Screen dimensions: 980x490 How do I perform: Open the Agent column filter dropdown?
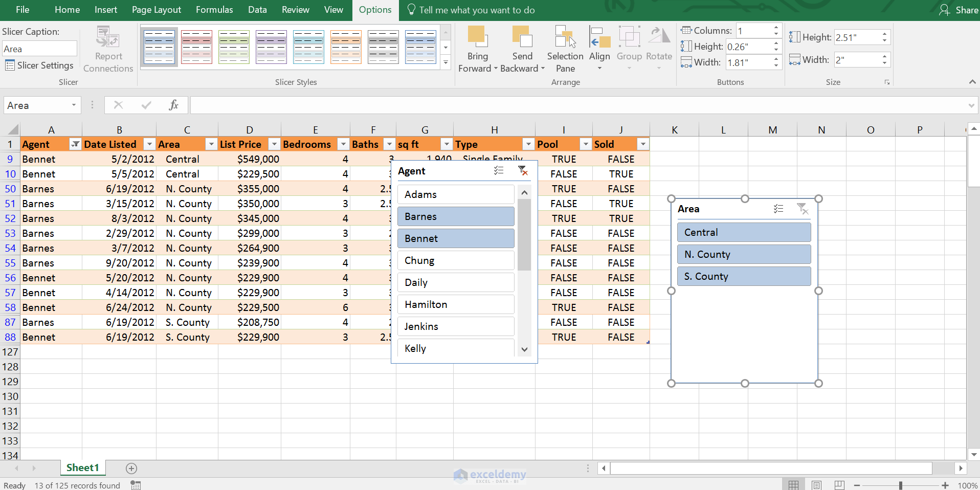pyautogui.click(x=75, y=144)
